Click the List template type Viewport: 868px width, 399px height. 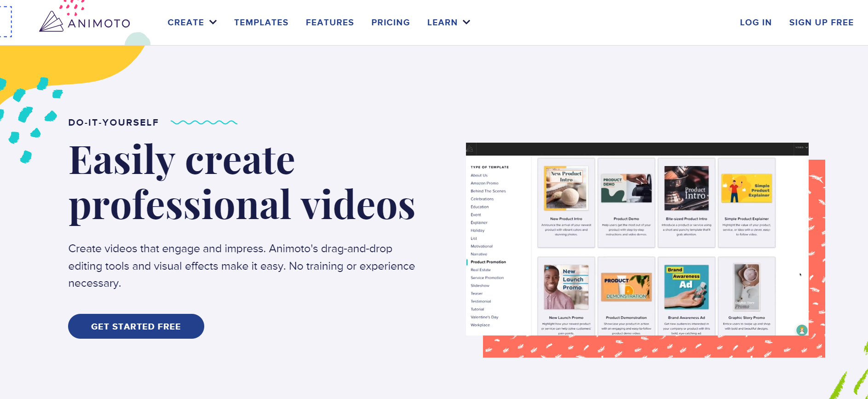[x=474, y=238]
